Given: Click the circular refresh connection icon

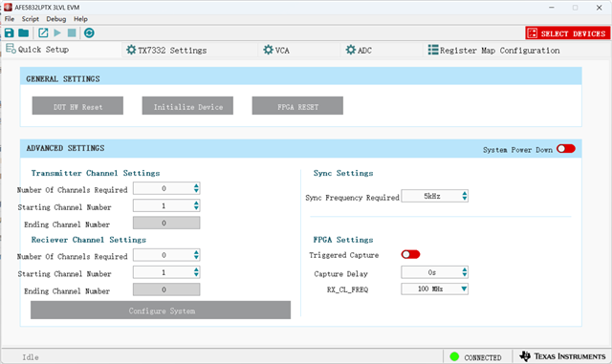Looking at the screenshot, I should coord(89,33).
